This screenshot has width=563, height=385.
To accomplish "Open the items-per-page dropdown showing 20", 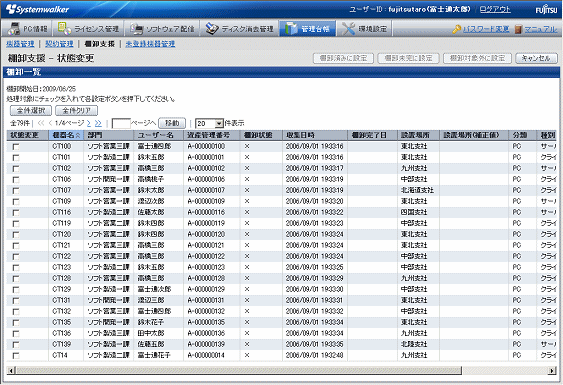I will pos(210,124).
